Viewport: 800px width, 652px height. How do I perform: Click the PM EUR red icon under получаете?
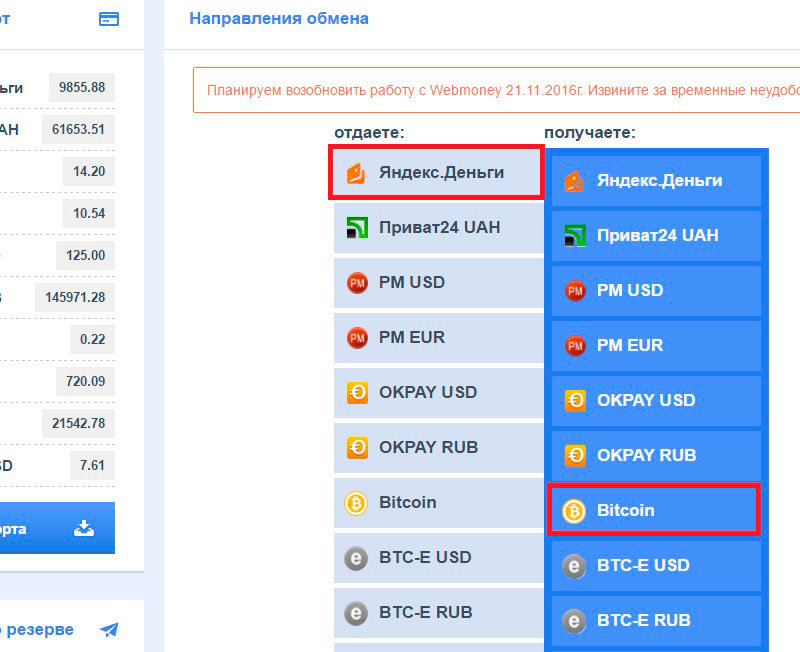pos(575,346)
